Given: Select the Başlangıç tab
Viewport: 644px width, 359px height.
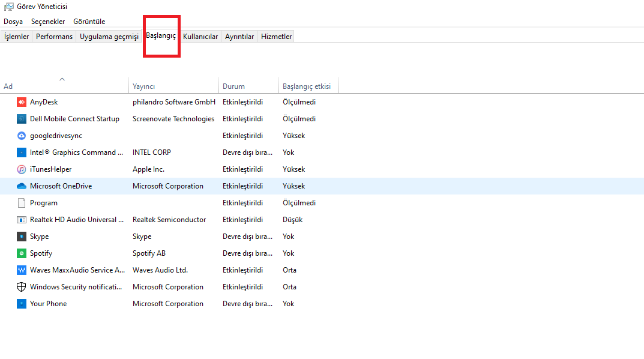Looking at the screenshot, I should pos(161,36).
